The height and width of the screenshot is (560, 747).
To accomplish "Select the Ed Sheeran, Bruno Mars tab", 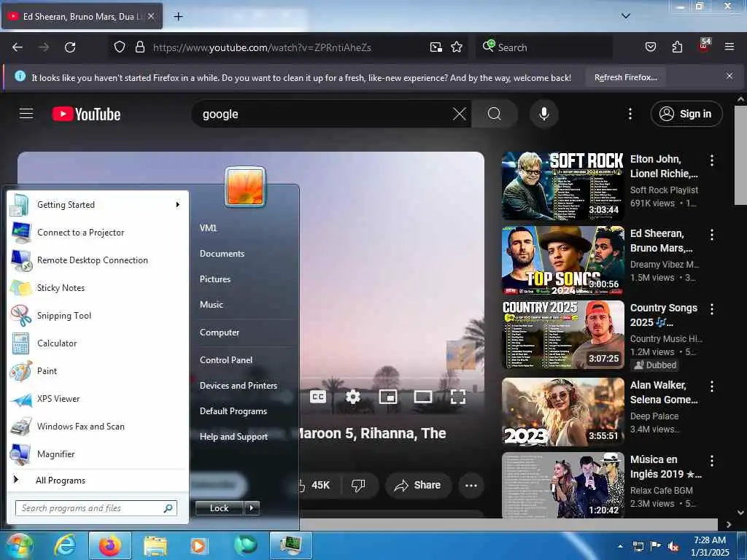I will pyautogui.click(x=82, y=17).
